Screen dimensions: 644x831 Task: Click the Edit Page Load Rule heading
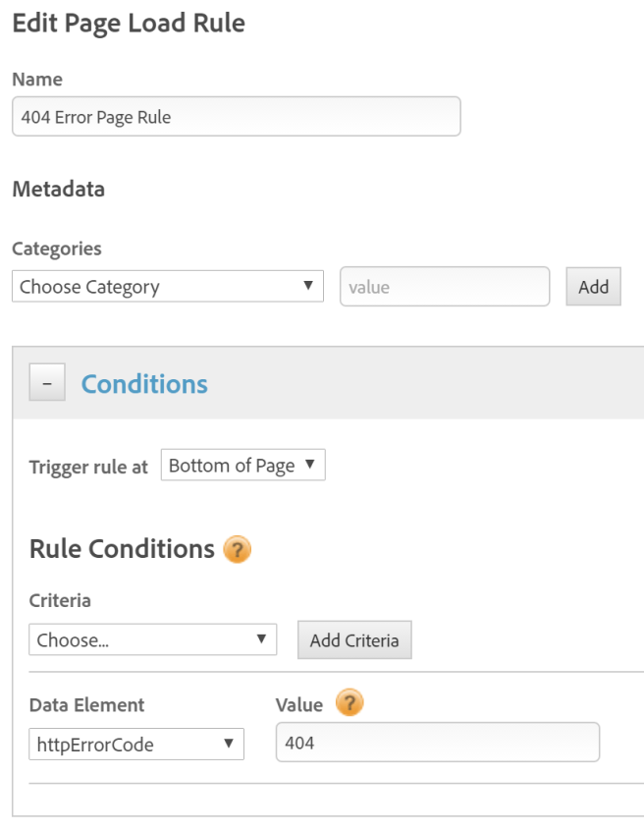[x=129, y=23]
